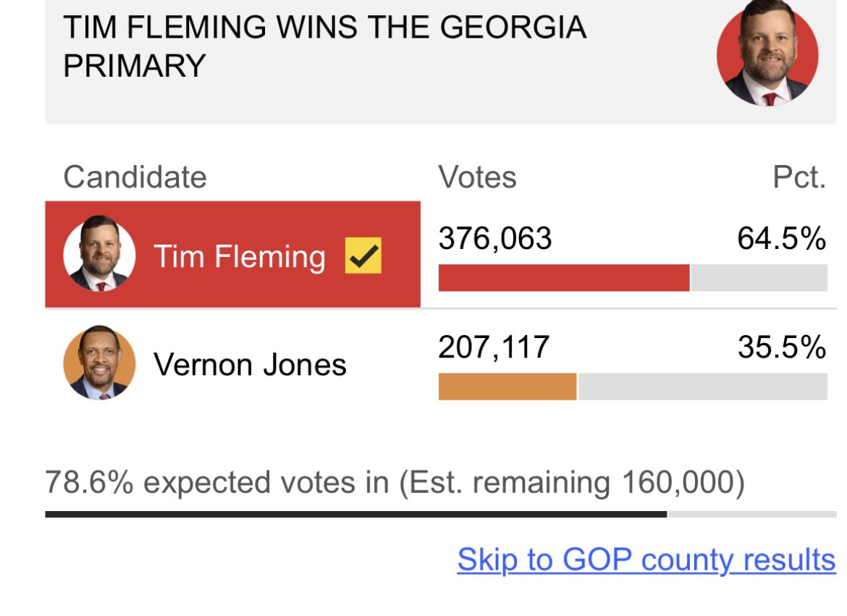Click the Candidate column header
847x616 pixels.
[x=135, y=177]
